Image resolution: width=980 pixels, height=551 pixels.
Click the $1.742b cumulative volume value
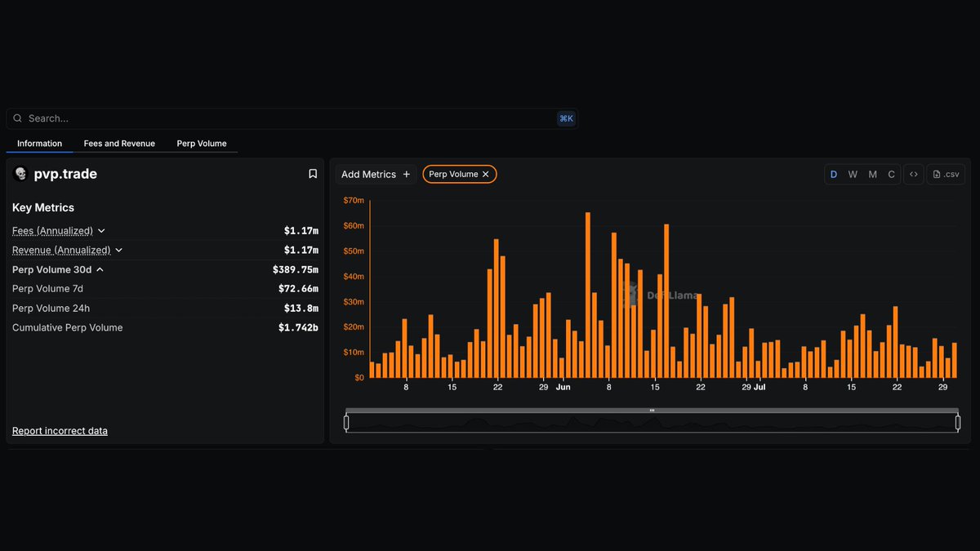[x=298, y=327]
